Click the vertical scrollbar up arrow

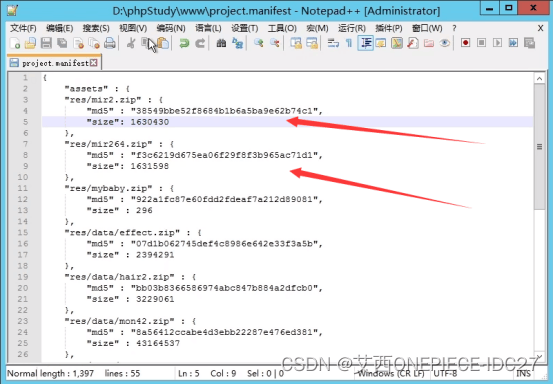click(540, 78)
